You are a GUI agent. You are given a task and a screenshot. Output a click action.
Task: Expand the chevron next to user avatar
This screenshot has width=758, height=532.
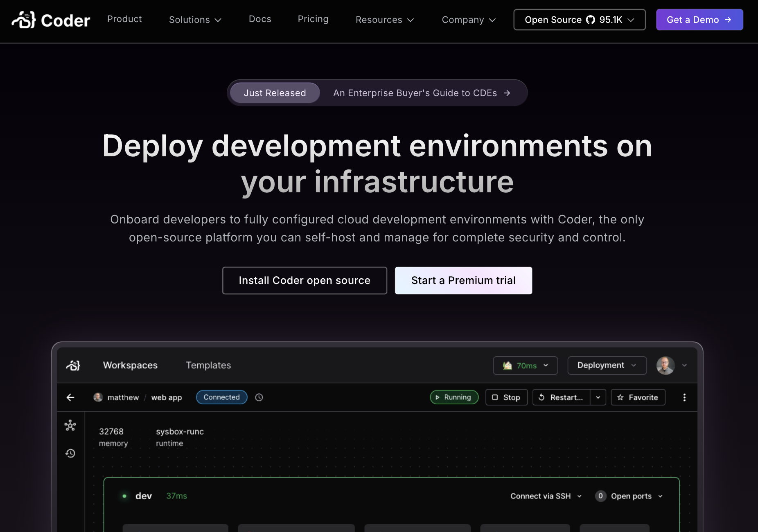click(684, 365)
